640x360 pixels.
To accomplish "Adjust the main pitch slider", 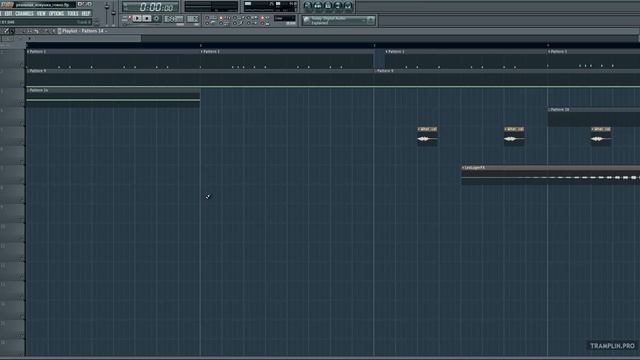I will 114,12.
